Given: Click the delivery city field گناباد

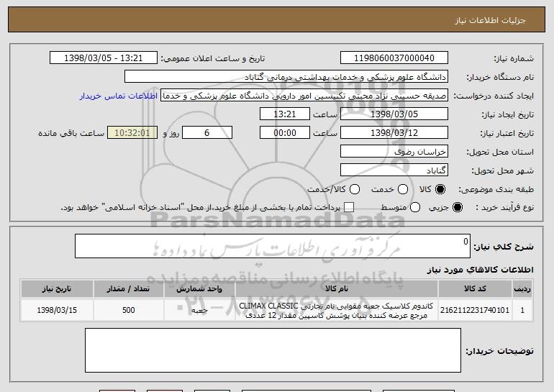Looking at the screenshot, I should pyautogui.click(x=394, y=170).
